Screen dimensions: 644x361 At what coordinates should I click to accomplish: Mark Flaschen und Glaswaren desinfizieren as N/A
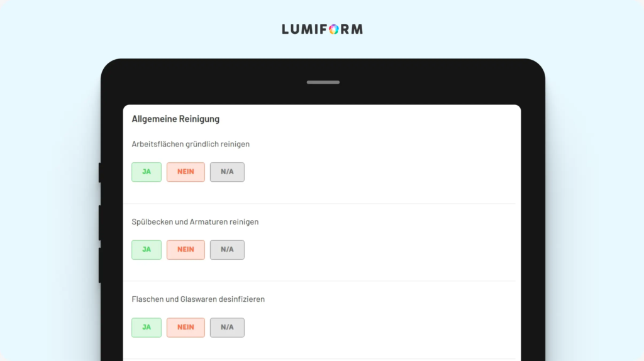pyautogui.click(x=227, y=327)
